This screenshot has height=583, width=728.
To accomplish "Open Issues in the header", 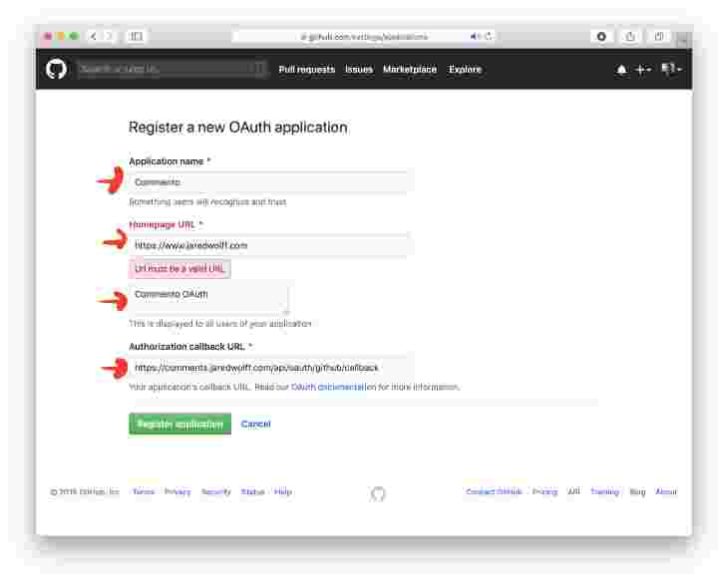I will [x=359, y=70].
